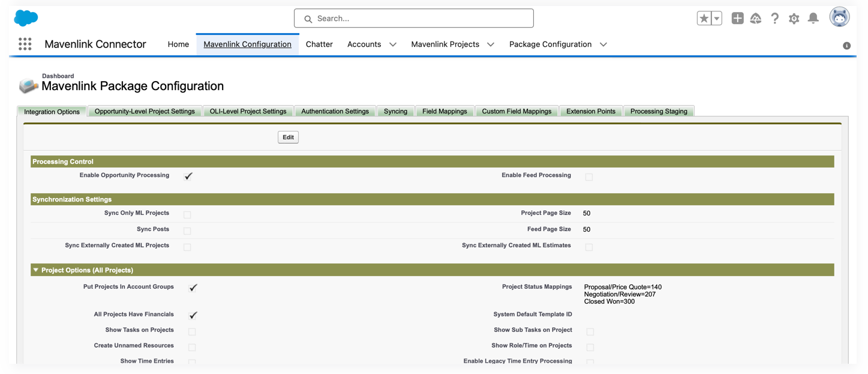Click the System Default Template ID label
Screen dimensions: 868x374
[533, 314]
